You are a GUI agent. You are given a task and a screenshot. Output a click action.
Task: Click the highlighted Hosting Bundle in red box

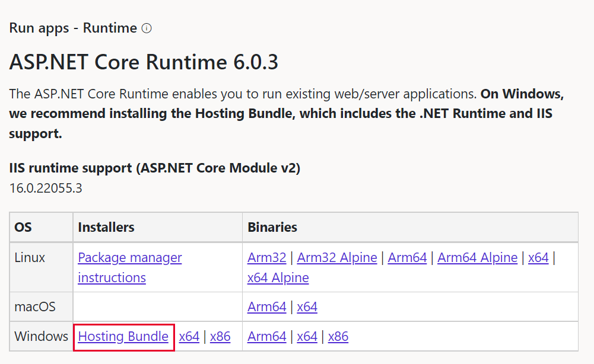(x=123, y=336)
